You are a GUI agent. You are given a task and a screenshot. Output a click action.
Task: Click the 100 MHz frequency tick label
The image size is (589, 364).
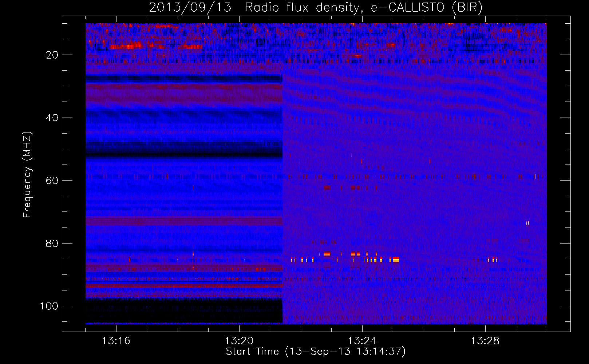pos(49,306)
